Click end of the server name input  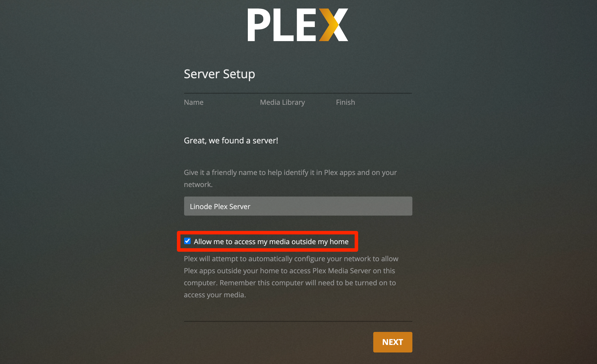click(x=401, y=206)
